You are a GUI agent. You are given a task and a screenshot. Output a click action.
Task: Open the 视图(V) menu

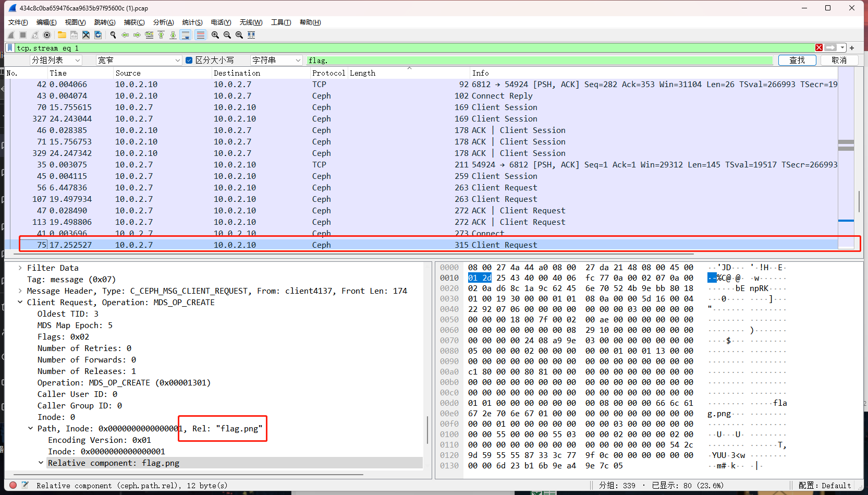pyautogui.click(x=75, y=22)
